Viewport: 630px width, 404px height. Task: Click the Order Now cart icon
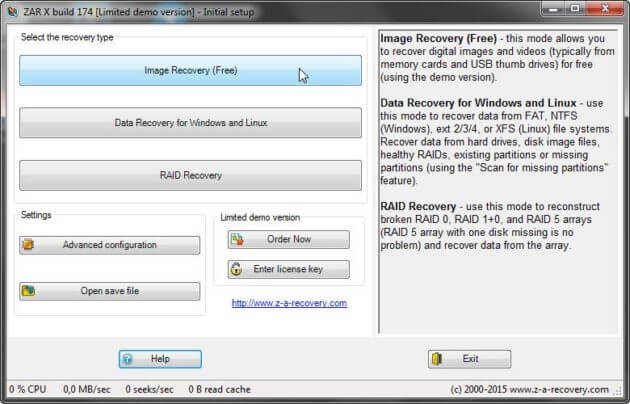point(237,239)
